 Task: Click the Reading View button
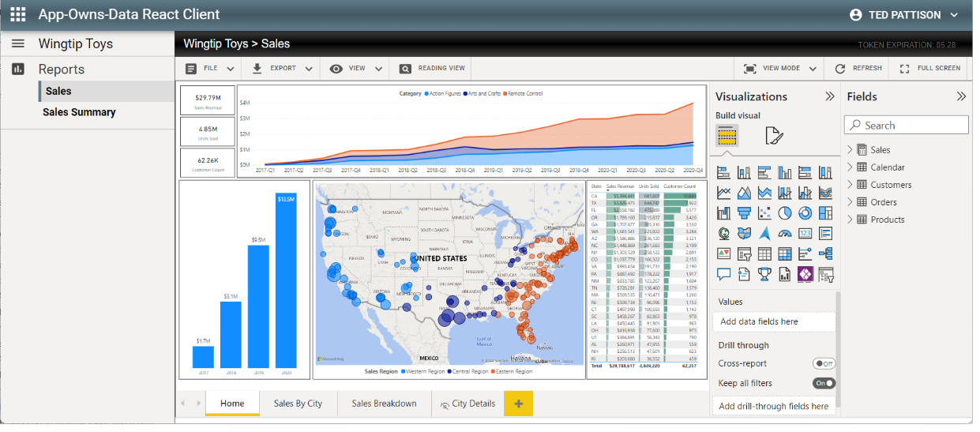433,69
